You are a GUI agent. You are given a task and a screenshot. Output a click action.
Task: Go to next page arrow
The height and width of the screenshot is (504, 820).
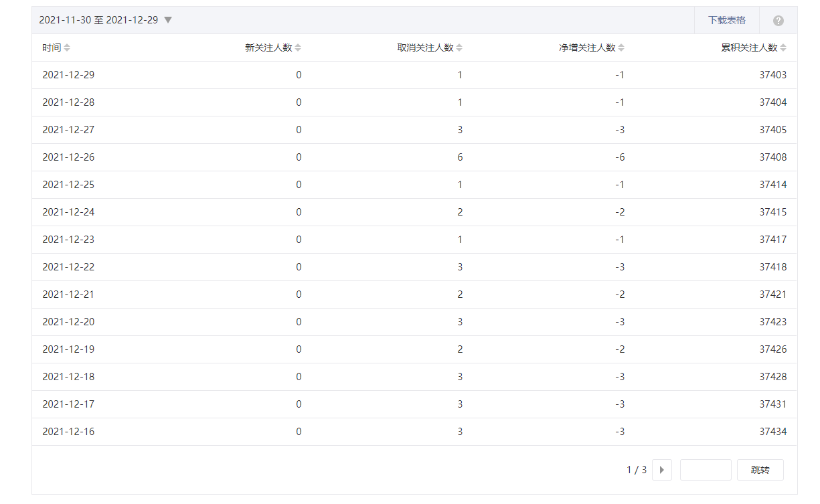pos(661,470)
